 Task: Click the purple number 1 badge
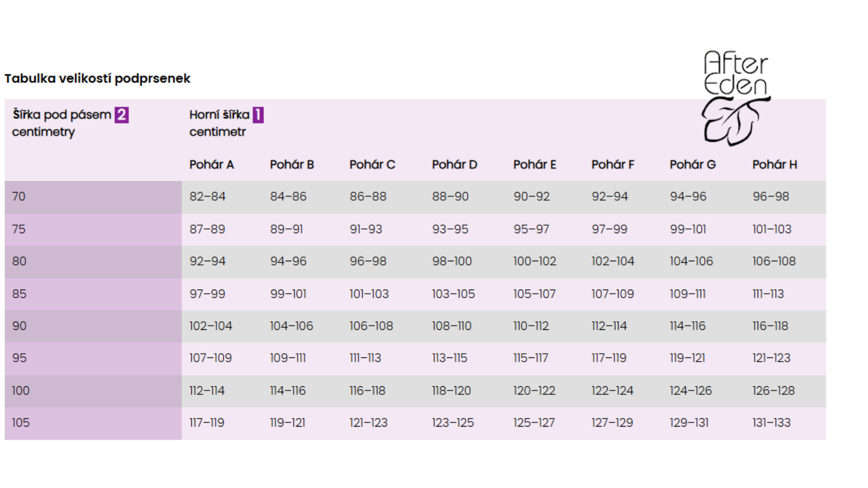258,115
